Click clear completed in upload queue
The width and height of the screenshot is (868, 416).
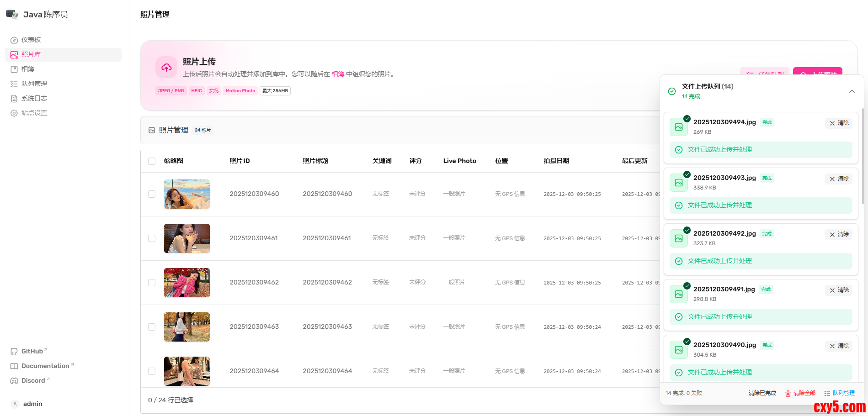point(762,393)
